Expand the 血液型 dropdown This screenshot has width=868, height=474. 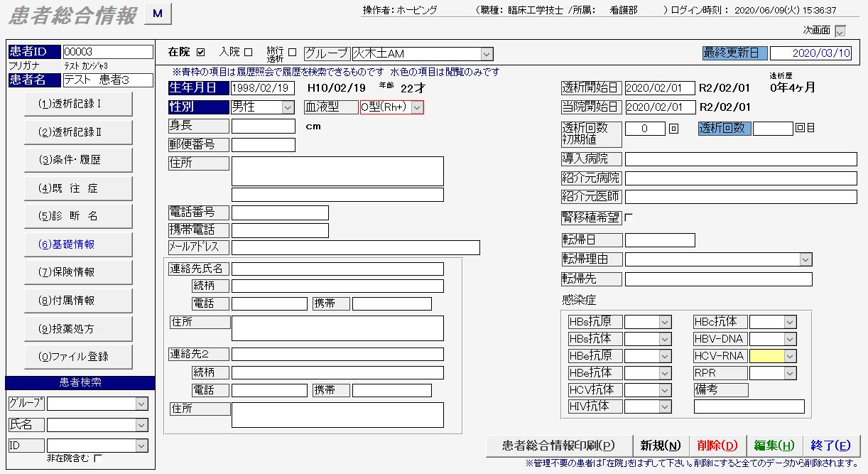pyautogui.click(x=417, y=107)
